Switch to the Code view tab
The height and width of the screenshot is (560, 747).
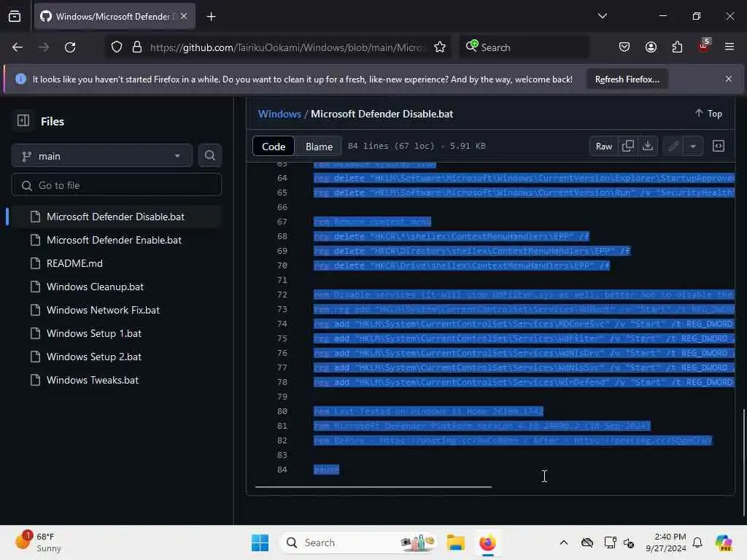(274, 146)
